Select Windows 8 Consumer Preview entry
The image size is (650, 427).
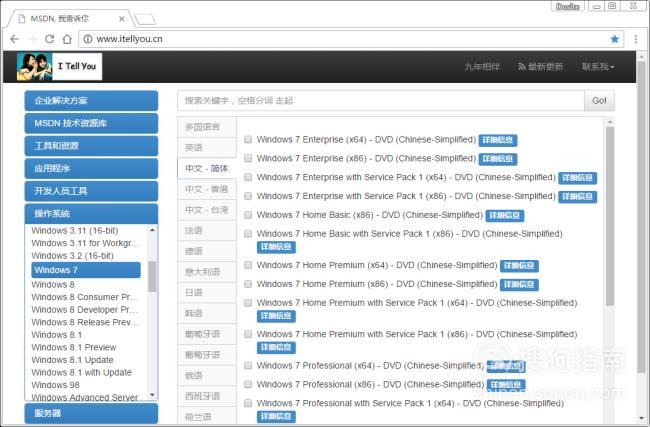point(85,297)
